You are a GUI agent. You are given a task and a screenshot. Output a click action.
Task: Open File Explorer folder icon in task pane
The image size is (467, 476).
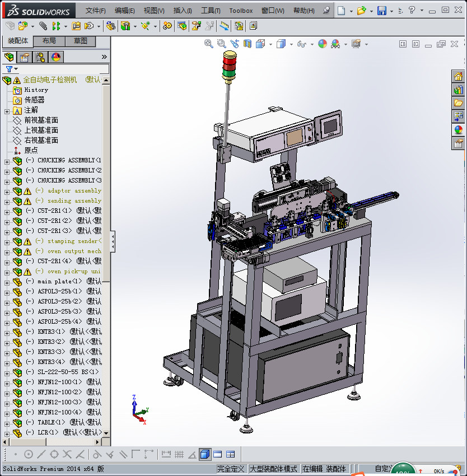(x=458, y=103)
